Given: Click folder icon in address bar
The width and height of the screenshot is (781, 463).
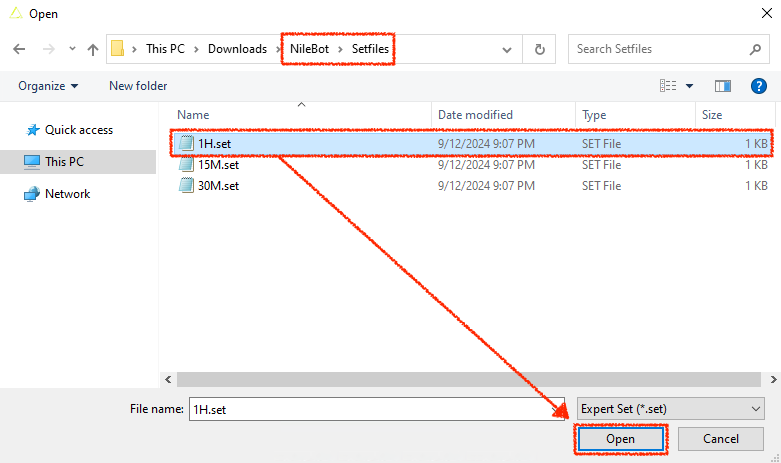Looking at the screenshot, I should coord(118,49).
